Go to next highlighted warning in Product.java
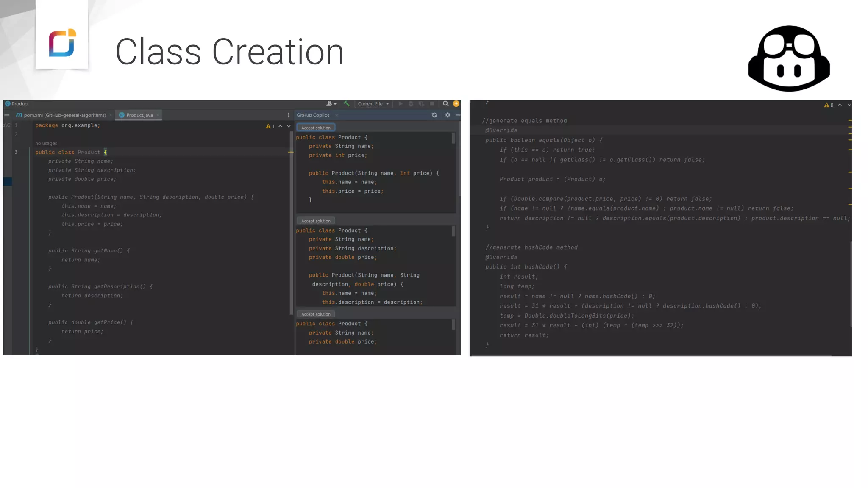 289,126
